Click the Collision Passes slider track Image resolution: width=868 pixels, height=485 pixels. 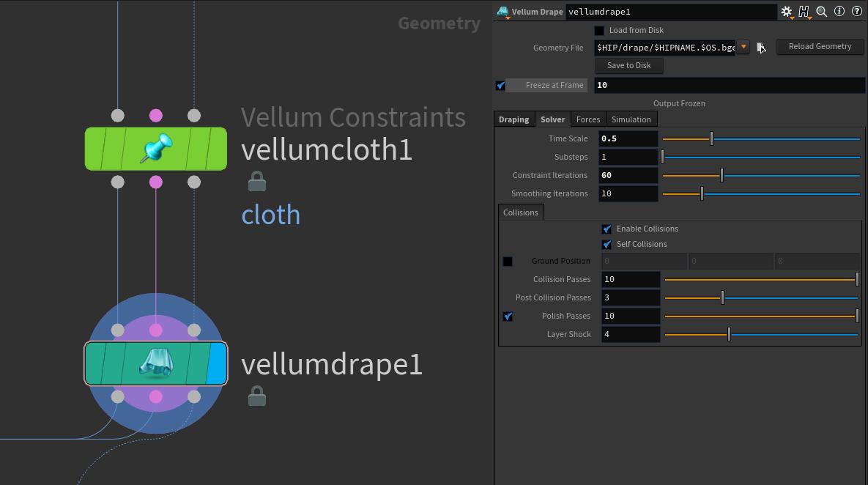[x=761, y=280]
